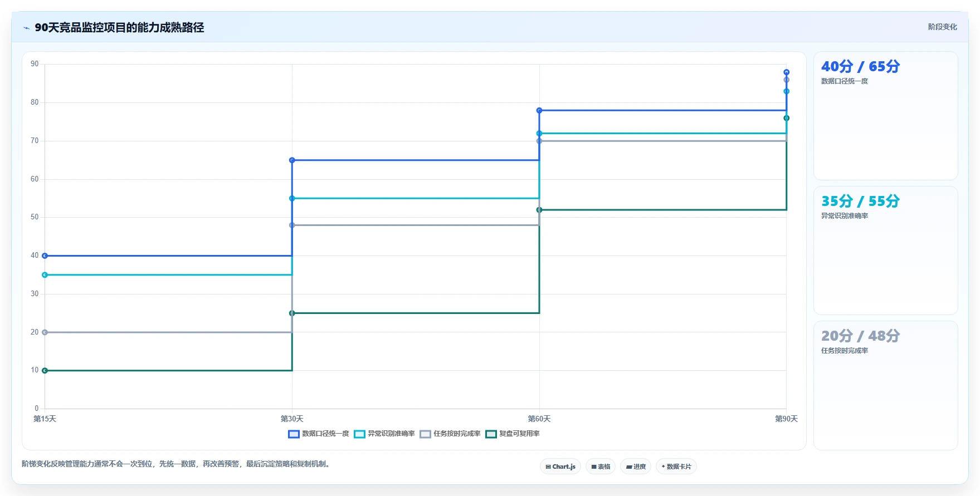Select the cyan data point at 55 on 第30天
The height and width of the screenshot is (496, 980).
tap(292, 199)
